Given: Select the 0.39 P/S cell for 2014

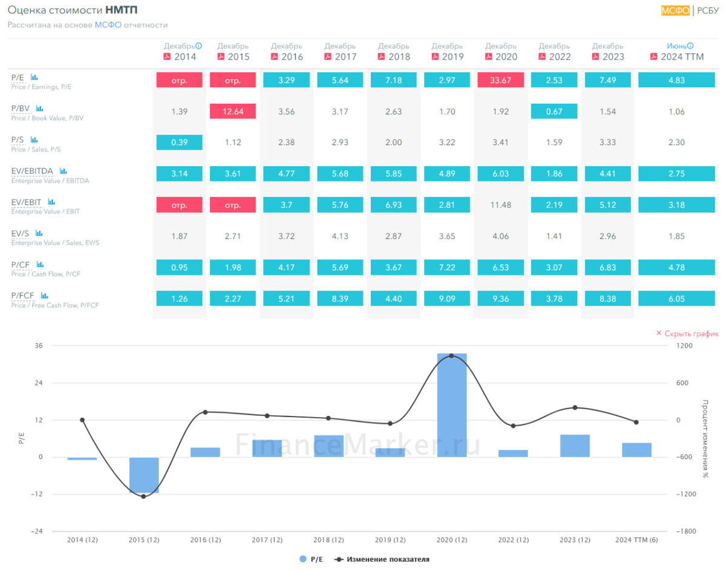Looking at the screenshot, I should point(180,142).
